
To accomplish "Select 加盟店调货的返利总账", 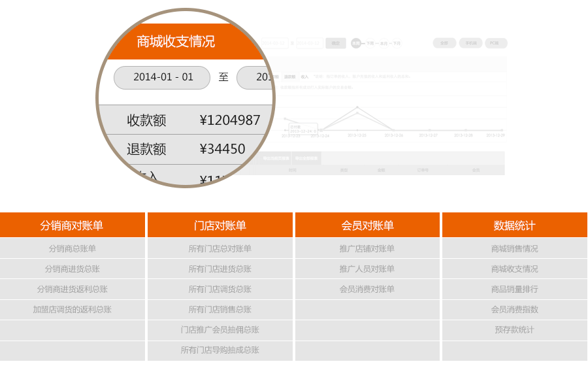I will pos(72,309).
